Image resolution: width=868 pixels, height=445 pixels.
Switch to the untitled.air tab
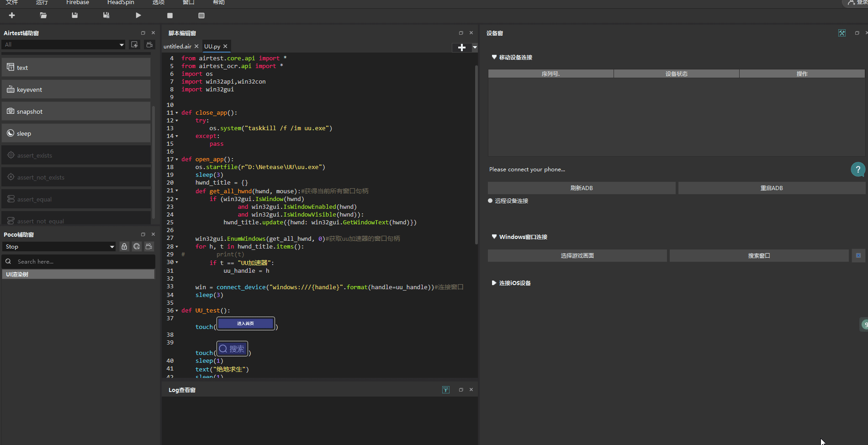177,47
